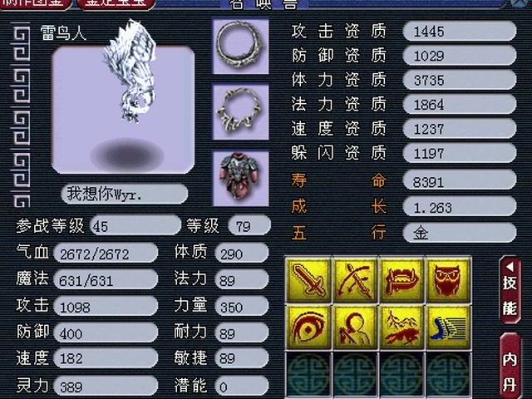Select the scroll skill icon

point(401,280)
